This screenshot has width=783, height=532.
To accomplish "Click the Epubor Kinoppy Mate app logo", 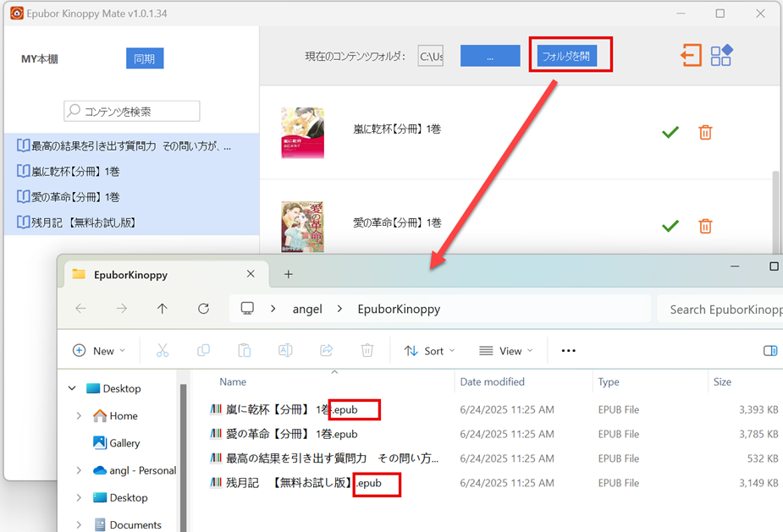I will (x=17, y=13).
